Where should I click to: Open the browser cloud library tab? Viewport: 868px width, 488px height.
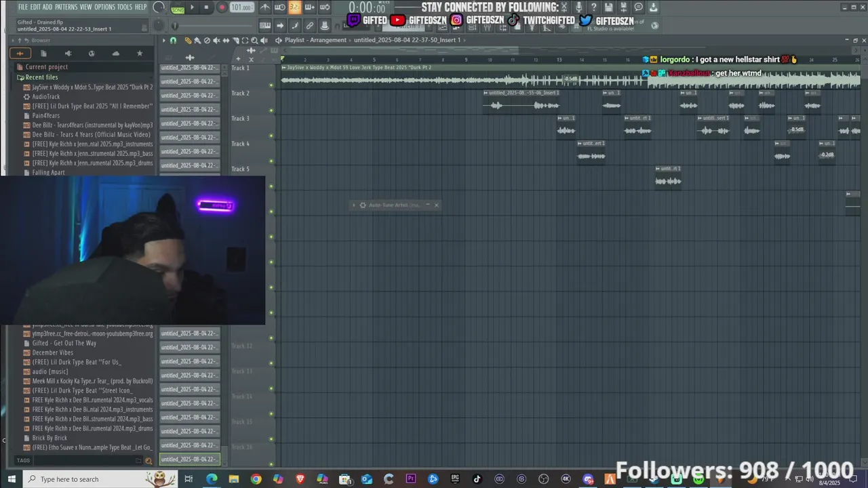pos(116,53)
